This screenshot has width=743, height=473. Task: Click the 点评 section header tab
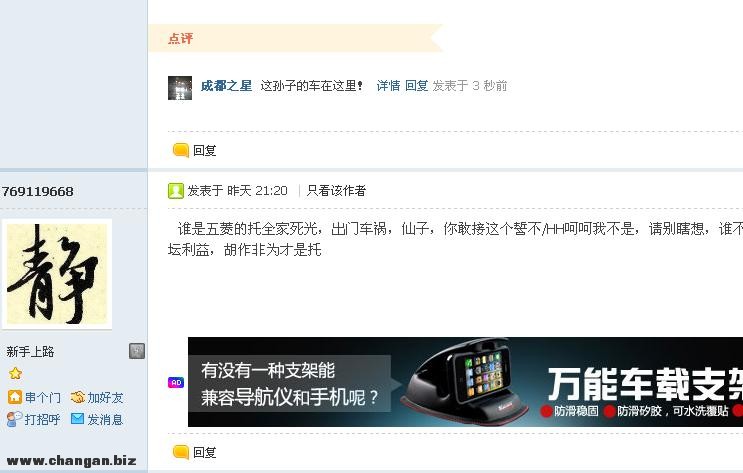[181, 38]
